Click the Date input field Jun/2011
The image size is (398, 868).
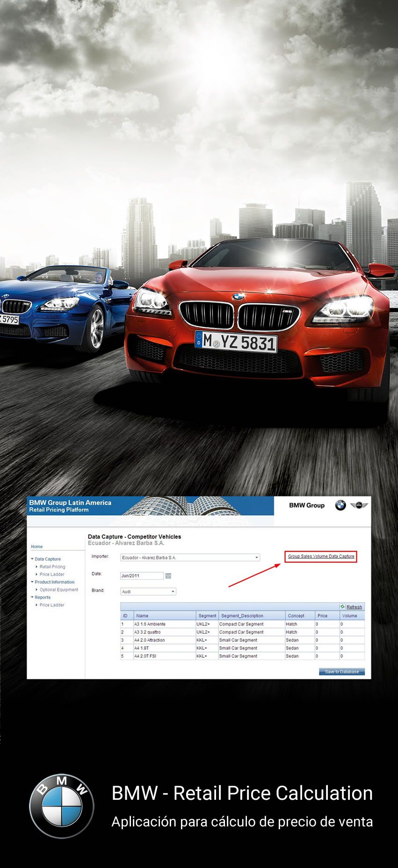(x=142, y=576)
